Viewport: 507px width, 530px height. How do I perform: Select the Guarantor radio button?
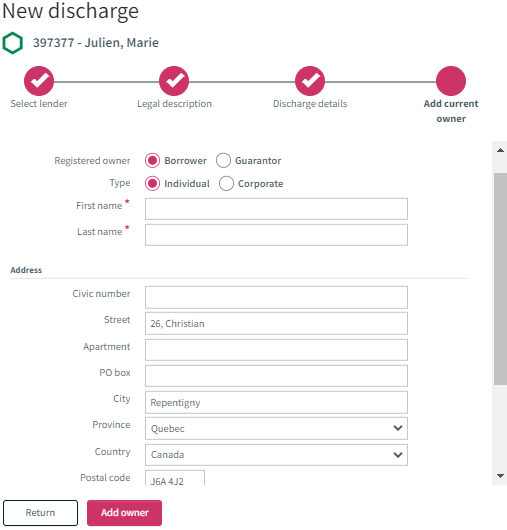click(x=223, y=161)
